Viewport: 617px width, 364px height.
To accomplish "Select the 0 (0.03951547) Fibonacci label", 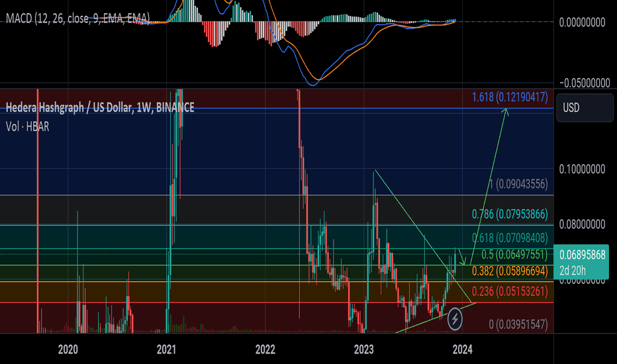I will pyautogui.click(x=518, y=324).
